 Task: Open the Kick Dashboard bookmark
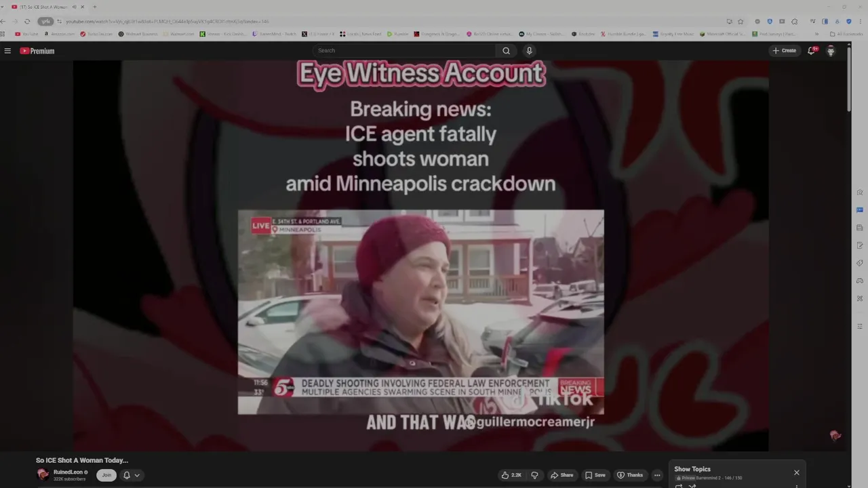tap(223, 34)
